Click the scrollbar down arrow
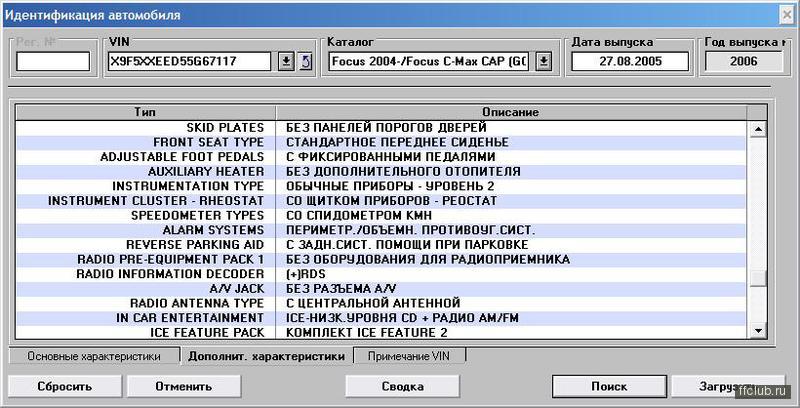800x408 pixels. pos(758,330)
